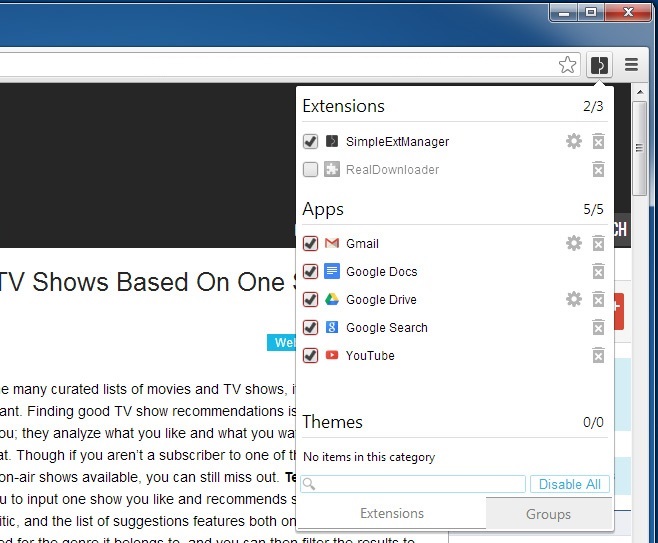Disable the Gmail app checkbox
The width and height of the screenshot is (658, 543).
(x=311, y=243)
